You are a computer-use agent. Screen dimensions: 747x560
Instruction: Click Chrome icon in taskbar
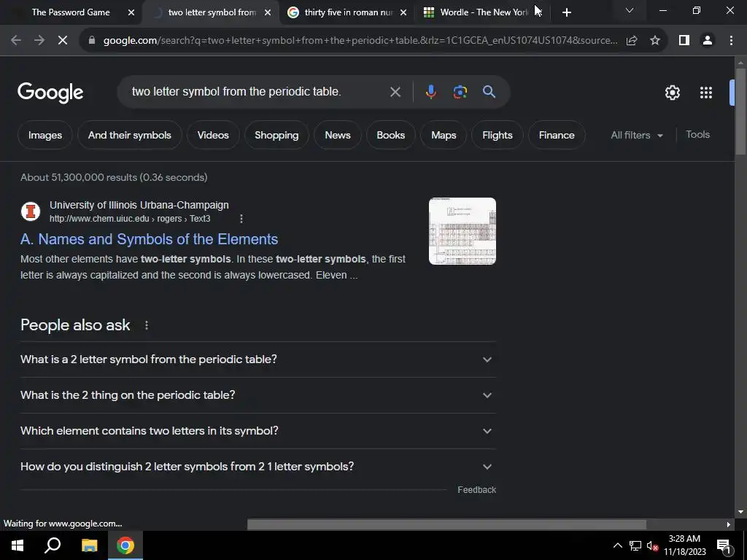click(125, 545)
